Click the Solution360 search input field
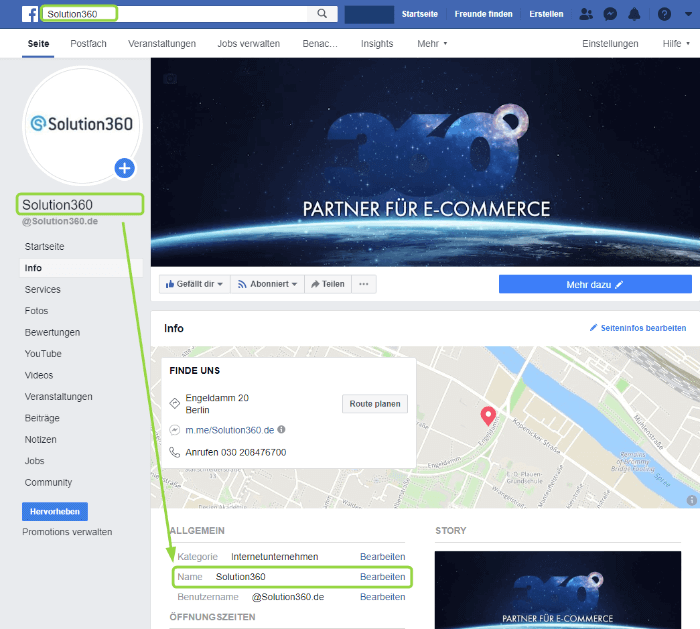 (174, 14)
